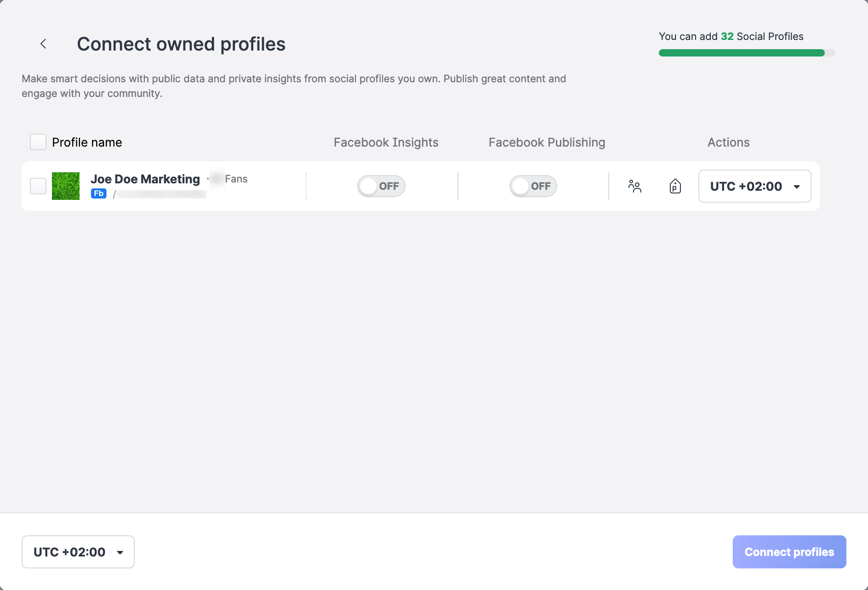Enable the Facebook Insights toggle

tap(381, 186)
